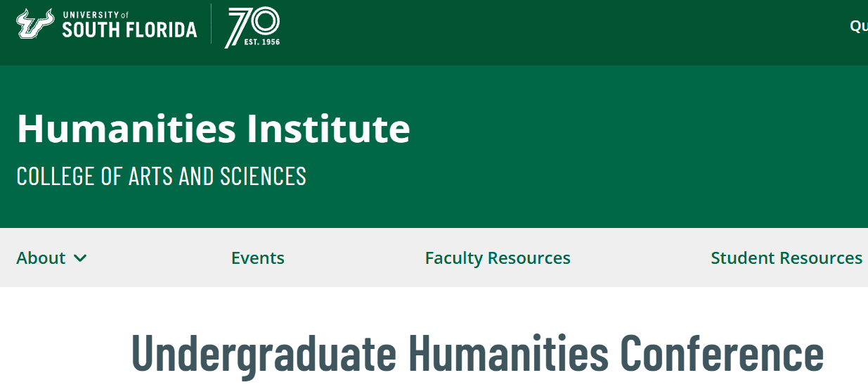868x387 pixels.
Task: Click the Undergraduate Humanities Conference heading
Action: tap(477, 353)
